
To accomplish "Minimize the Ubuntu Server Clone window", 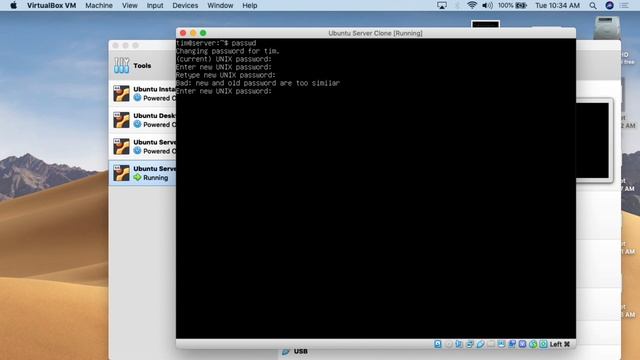I will click(193, 33).
